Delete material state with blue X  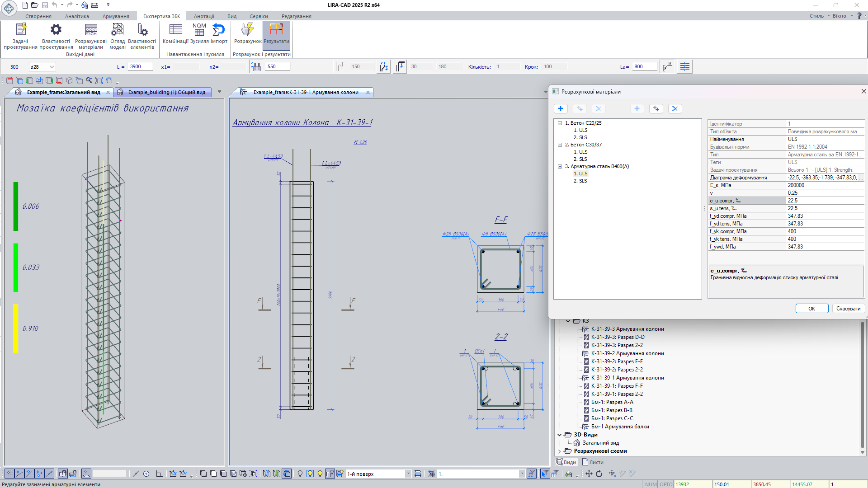pos(675,108)
